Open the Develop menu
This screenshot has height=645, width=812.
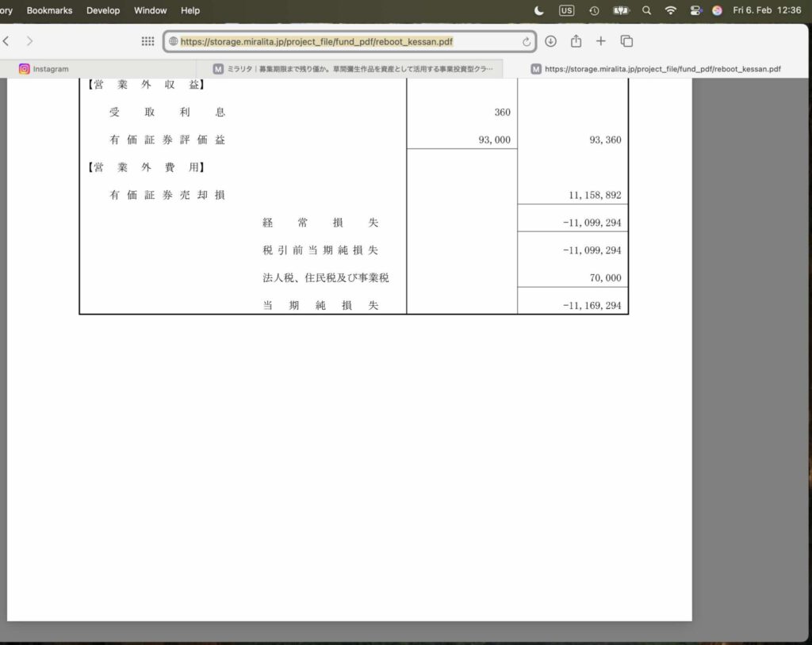click(103, 10)
